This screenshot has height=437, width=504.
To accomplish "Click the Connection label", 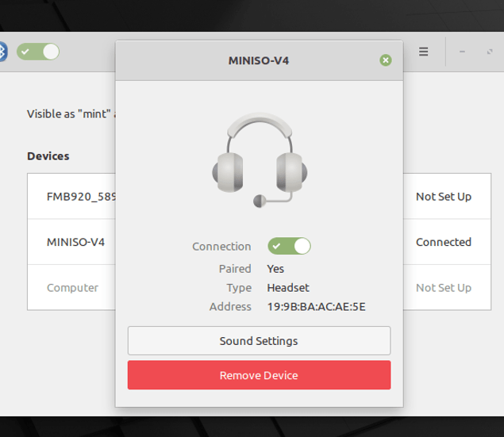I will click(x=221, y=247).
